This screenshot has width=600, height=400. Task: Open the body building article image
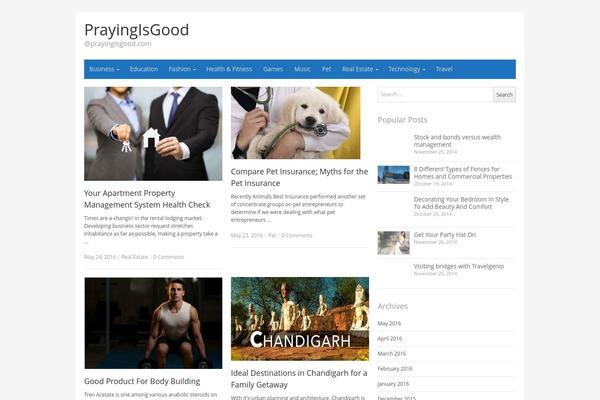153,323
